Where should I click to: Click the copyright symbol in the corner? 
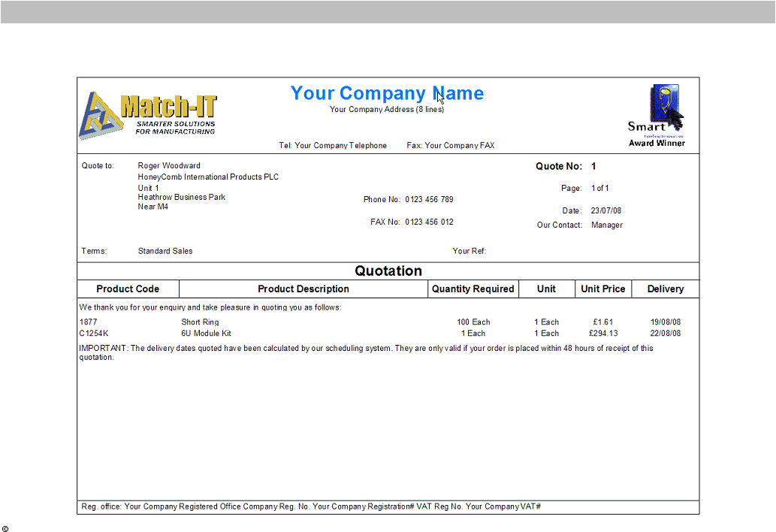pyautogui.click(x=5, y=529)
